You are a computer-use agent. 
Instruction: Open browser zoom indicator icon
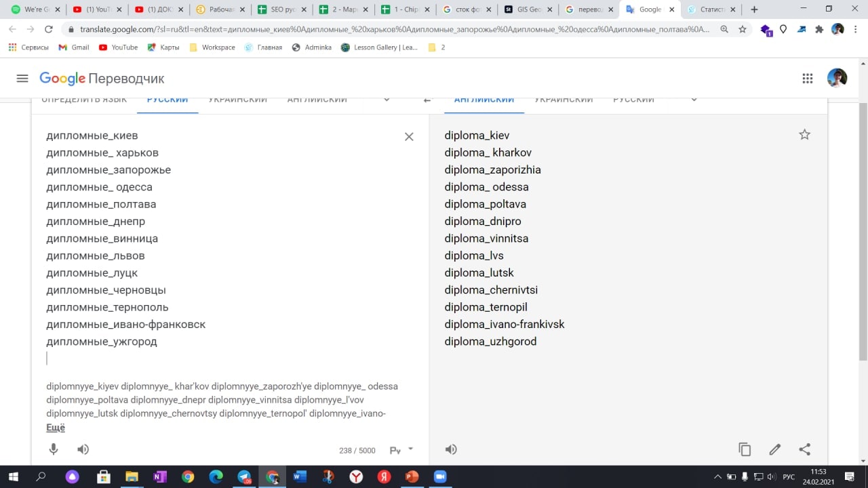[x=724, y=30]
